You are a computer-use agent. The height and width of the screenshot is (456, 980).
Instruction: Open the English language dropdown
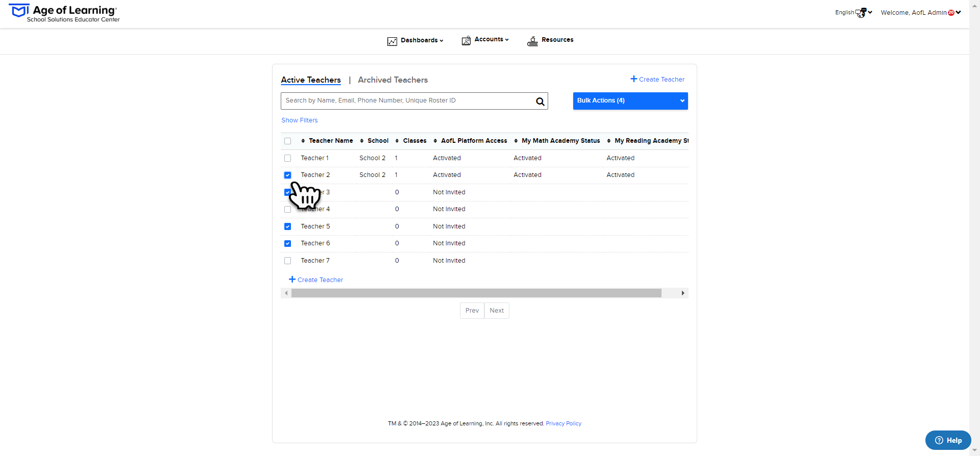pos(853,12)
